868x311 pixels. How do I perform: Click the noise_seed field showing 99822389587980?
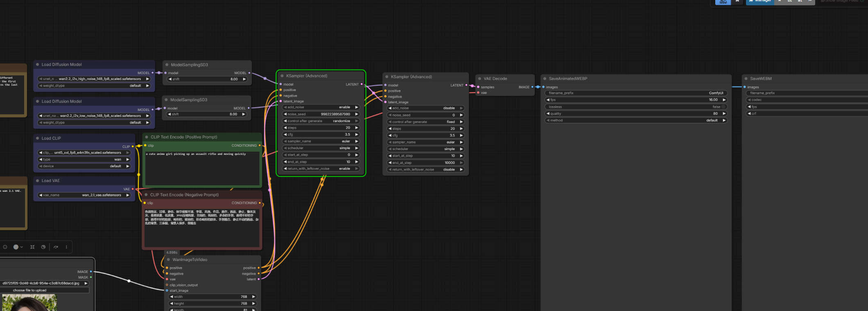(x=321, y=114)
